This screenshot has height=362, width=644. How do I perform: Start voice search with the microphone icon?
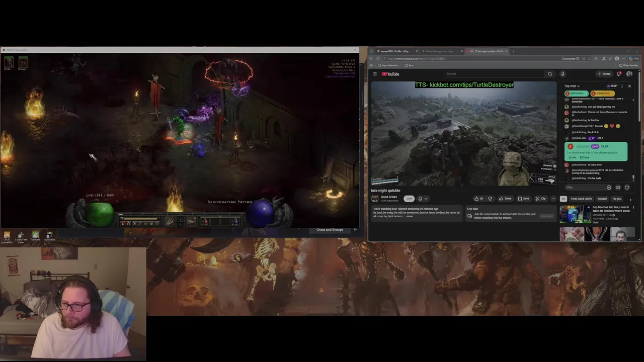562,74
